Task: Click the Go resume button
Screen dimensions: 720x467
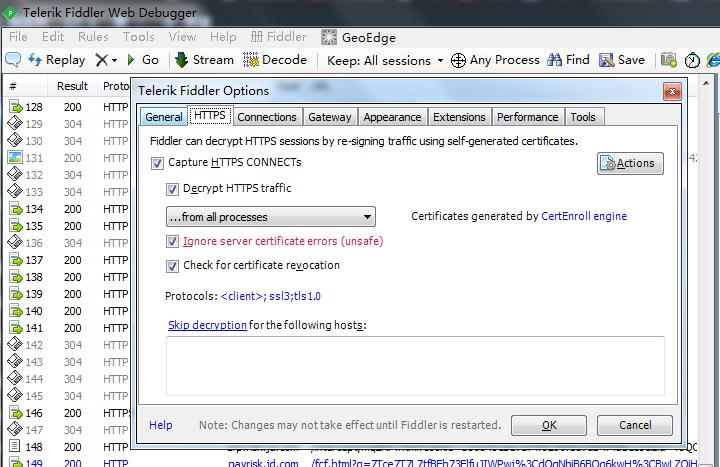Action: point(143,60)
